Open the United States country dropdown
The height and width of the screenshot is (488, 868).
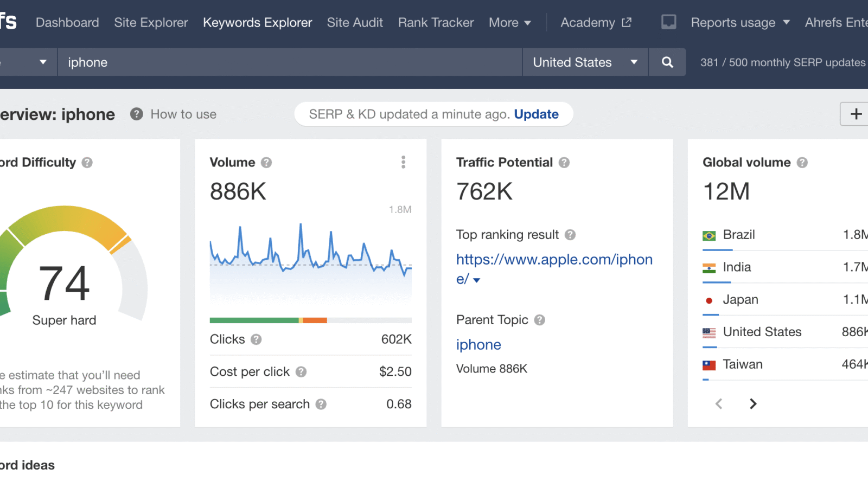(585, 62)
